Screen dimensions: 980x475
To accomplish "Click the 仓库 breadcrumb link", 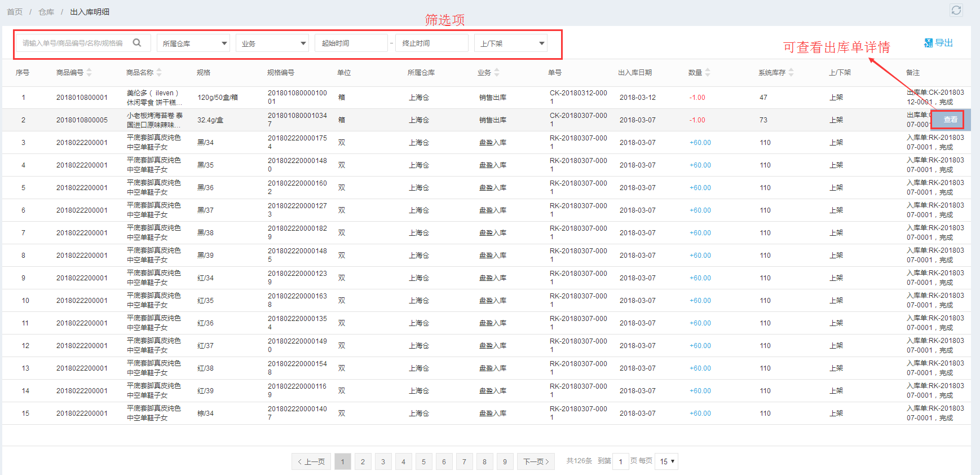I will (46, 12).
